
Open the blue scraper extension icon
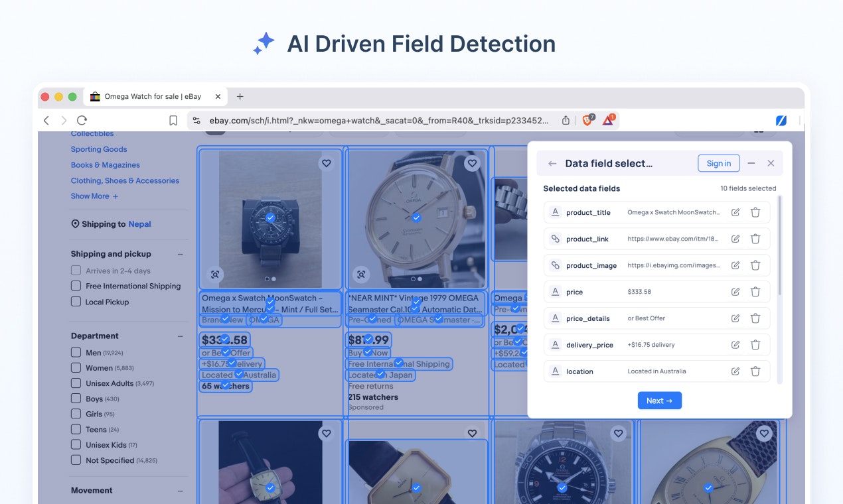tap(781, 120)
